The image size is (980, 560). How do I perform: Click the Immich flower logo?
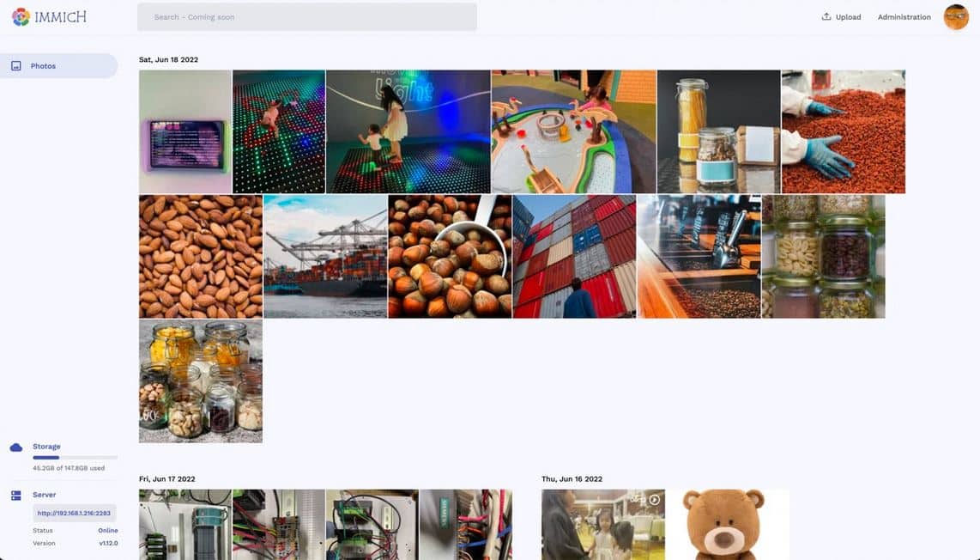pos(21,17)
